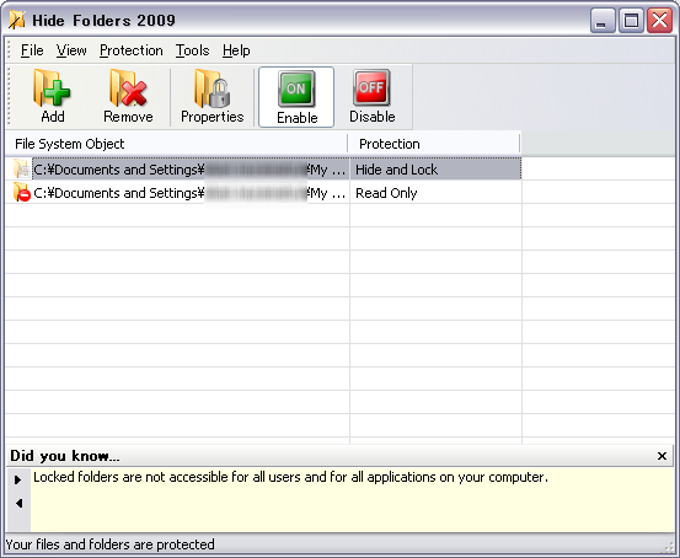Click the Hide Folders 2009 title bar icon
680x558 pixels.
point(17,20)
